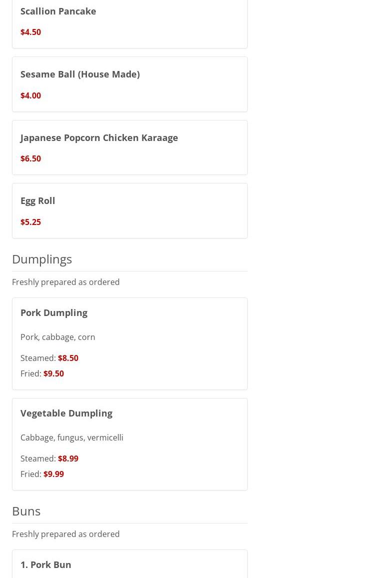Open Japanese Popcorn Chicken Karaage item

[x=99, y=137]
